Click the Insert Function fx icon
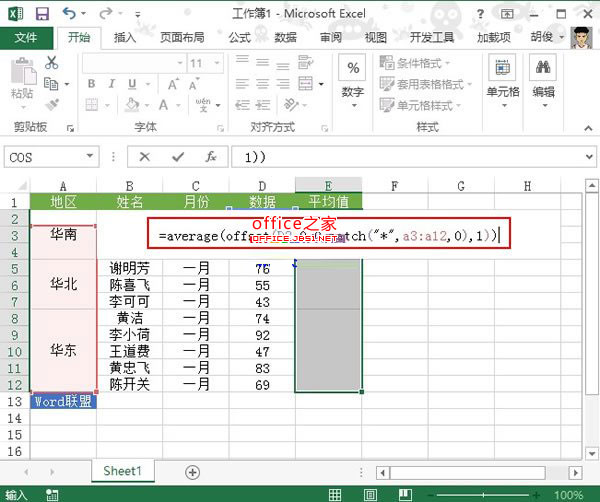This screenshot has width=600, height=502. pyautogui.click(x=211, y=156)
